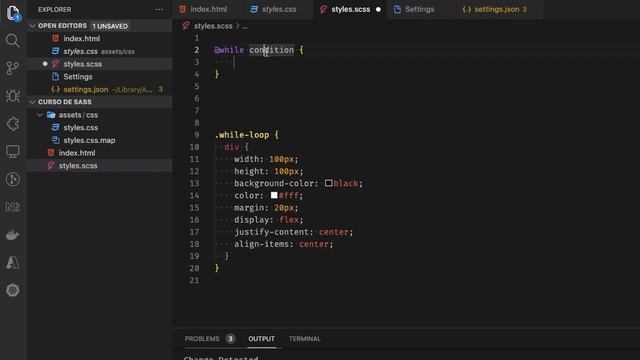Open the Problems panel tab
640x360 pixels.
pyautogui.click(x=202, y=339)
